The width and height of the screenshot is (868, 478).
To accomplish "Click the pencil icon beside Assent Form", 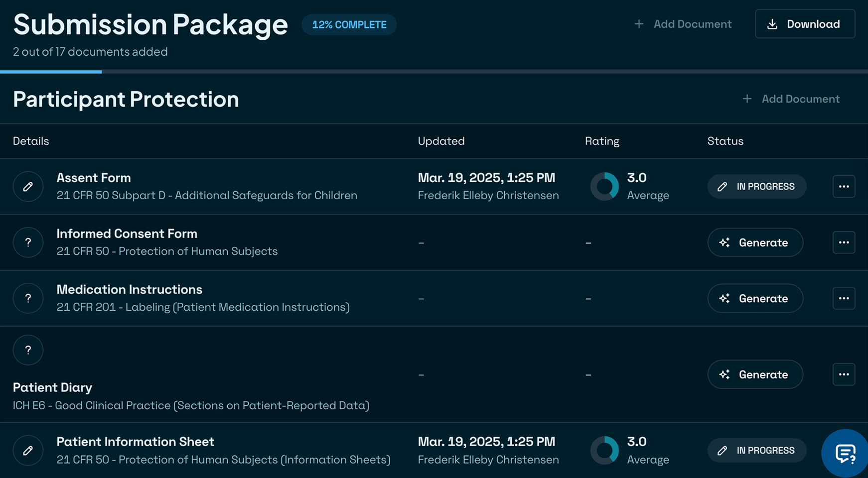I will [x=28, y=187].
